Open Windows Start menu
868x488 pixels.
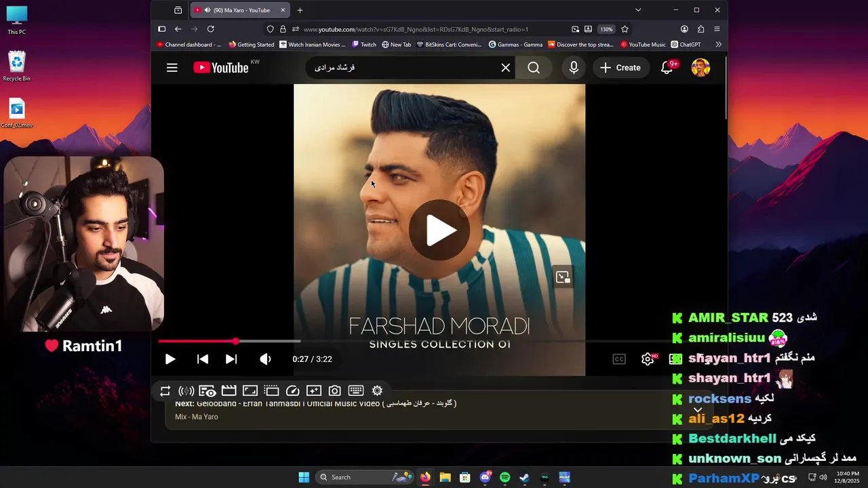(304, 477)
